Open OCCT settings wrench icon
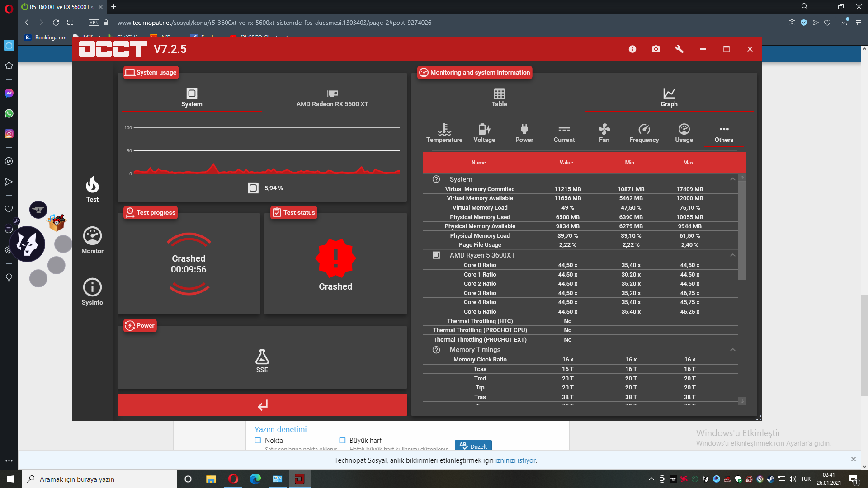Image resolution: width=868 pixels, height=488 pixels. [679, 49]
